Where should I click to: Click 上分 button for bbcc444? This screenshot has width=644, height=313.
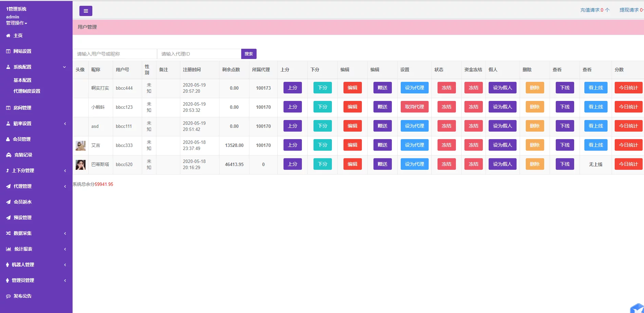pos(293,88)
